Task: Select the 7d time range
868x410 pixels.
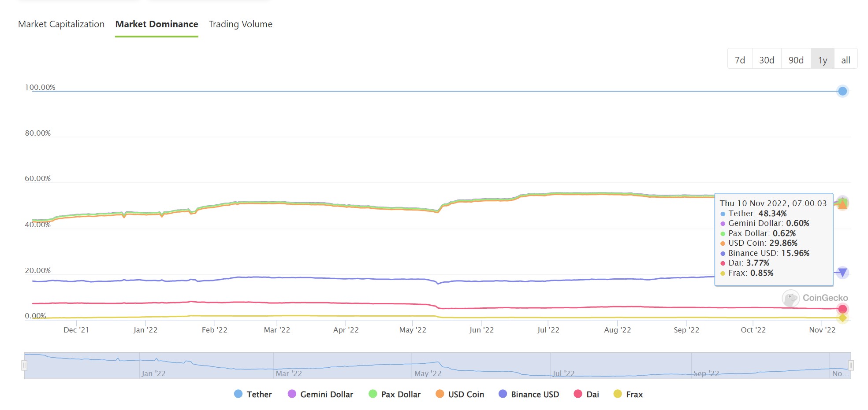Action: pos(740,60)
